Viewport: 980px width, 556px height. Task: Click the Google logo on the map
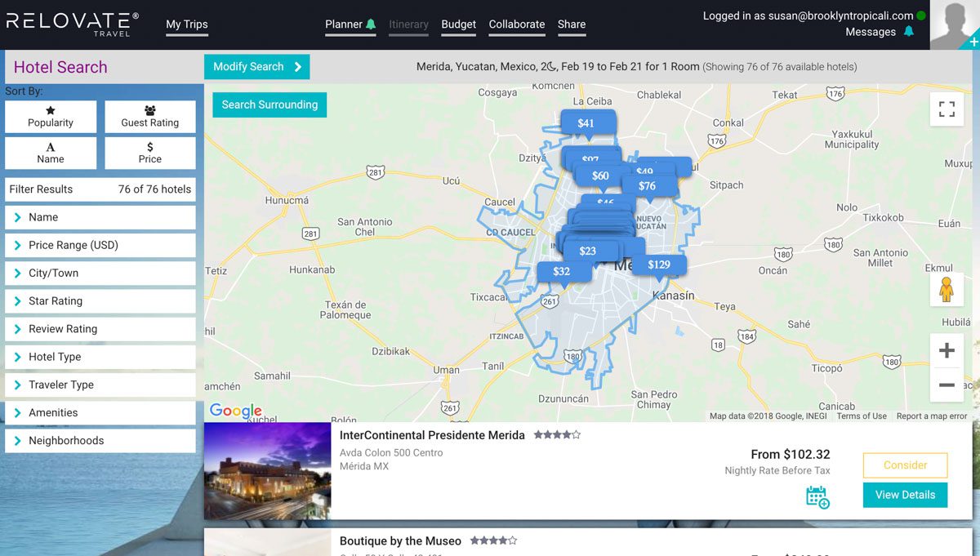click(236, 411)
